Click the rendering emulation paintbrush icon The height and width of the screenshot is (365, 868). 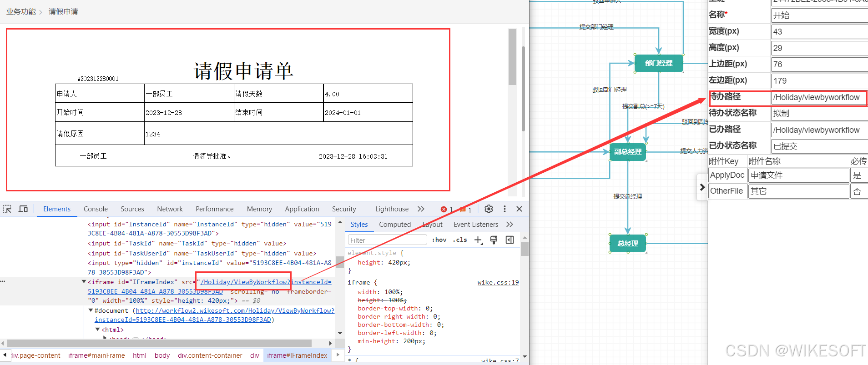point(494,240)
